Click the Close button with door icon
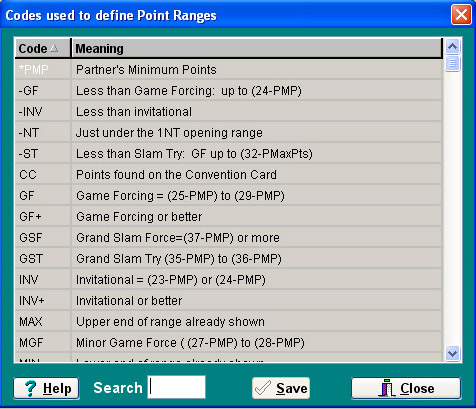The image size is (476, 409). (406, 388)
